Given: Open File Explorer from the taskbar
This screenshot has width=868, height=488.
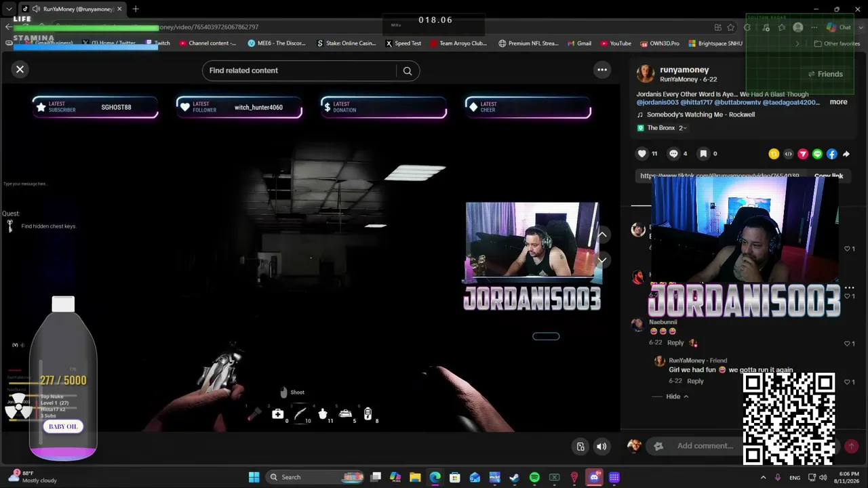Looking at the screenshot, I should [415, 477].
